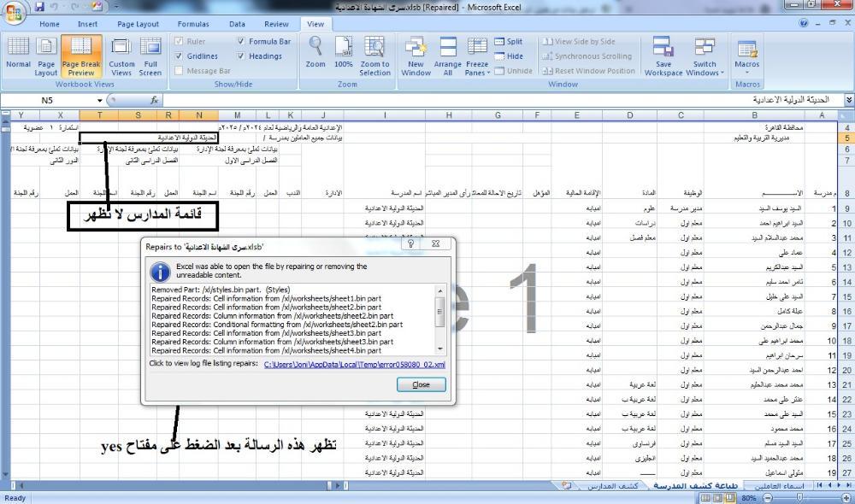Screen dimensions: 855x504
Task: Select Page Layout icon in status bar
Action: click(717, 498)
